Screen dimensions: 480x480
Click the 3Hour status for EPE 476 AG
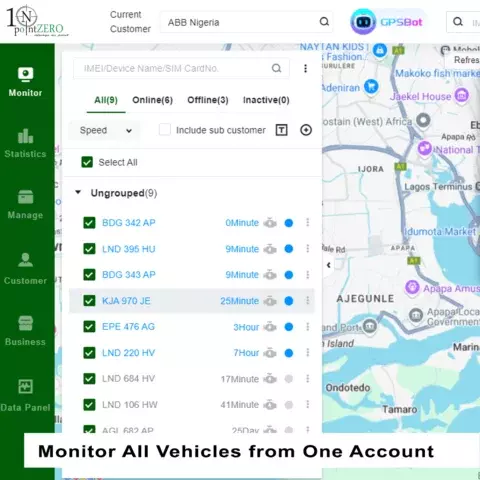[x=246, y=327]
